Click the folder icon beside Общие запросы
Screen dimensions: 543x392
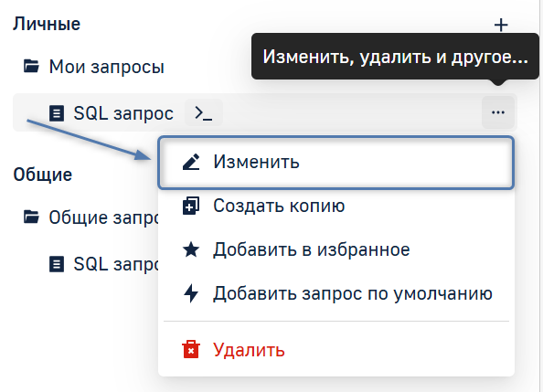[31, 217]
